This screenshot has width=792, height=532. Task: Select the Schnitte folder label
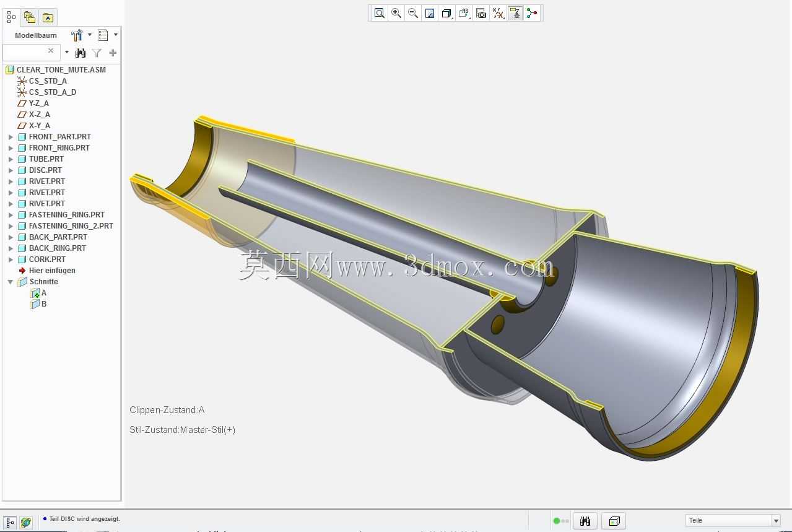click(x=44, y=282)
